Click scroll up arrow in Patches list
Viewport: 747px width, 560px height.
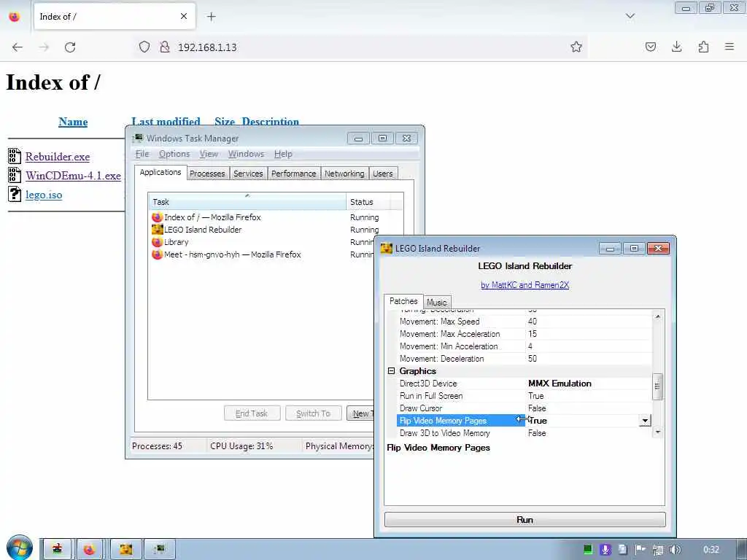pos(657,316)
